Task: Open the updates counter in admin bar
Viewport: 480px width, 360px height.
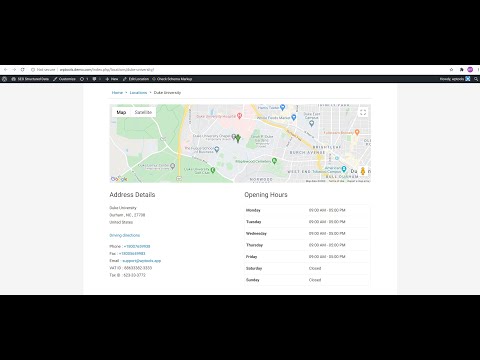Action: tap(84, 79)
